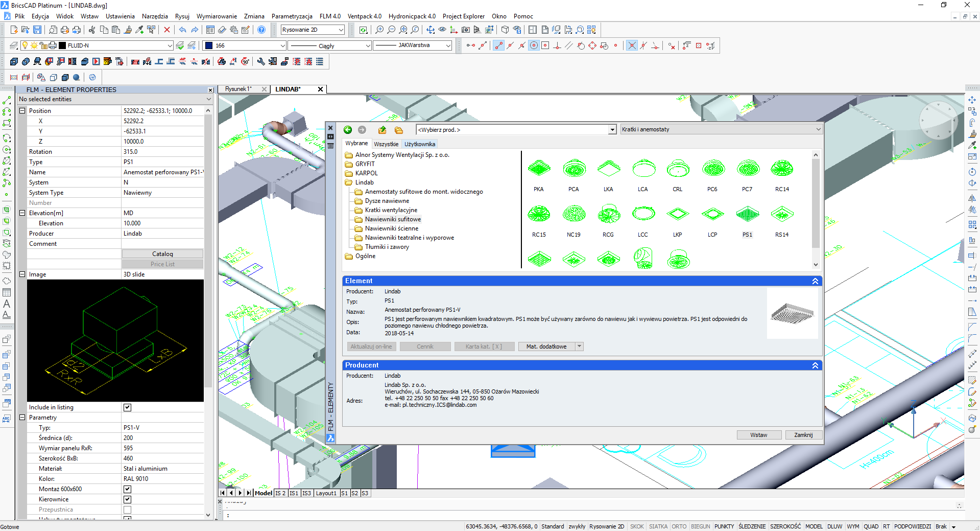Select the PS1 diffuser icon

[x=747, y=215]
